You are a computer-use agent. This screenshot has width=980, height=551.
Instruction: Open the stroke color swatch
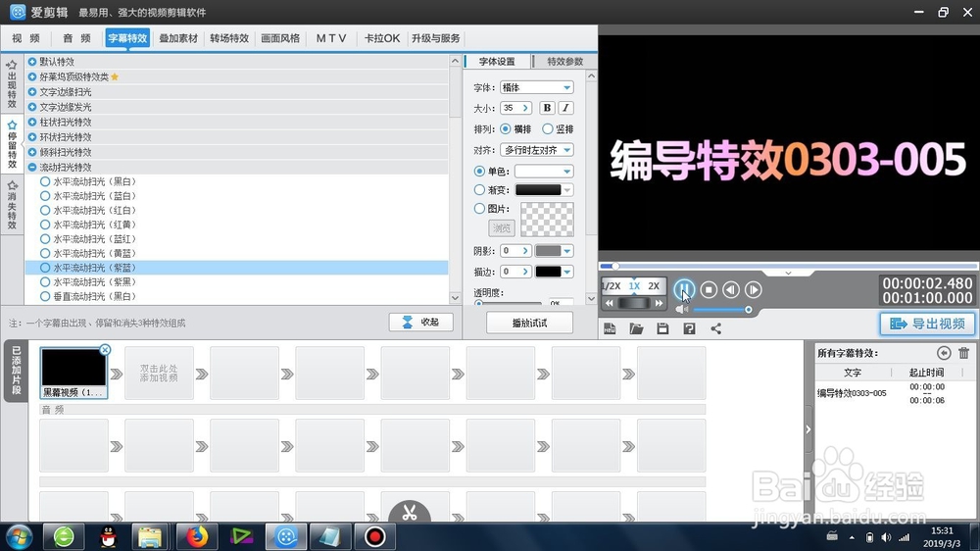[x=554, y=272]
